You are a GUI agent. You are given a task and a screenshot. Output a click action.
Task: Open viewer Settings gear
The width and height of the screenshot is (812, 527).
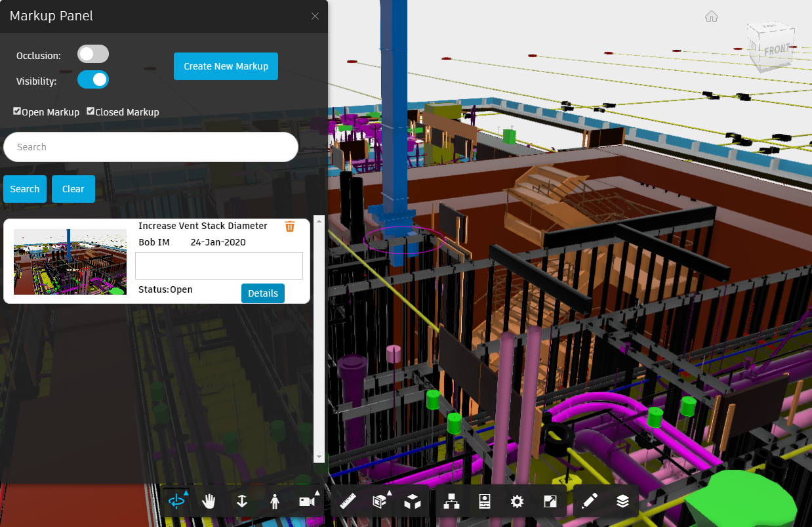517,501
